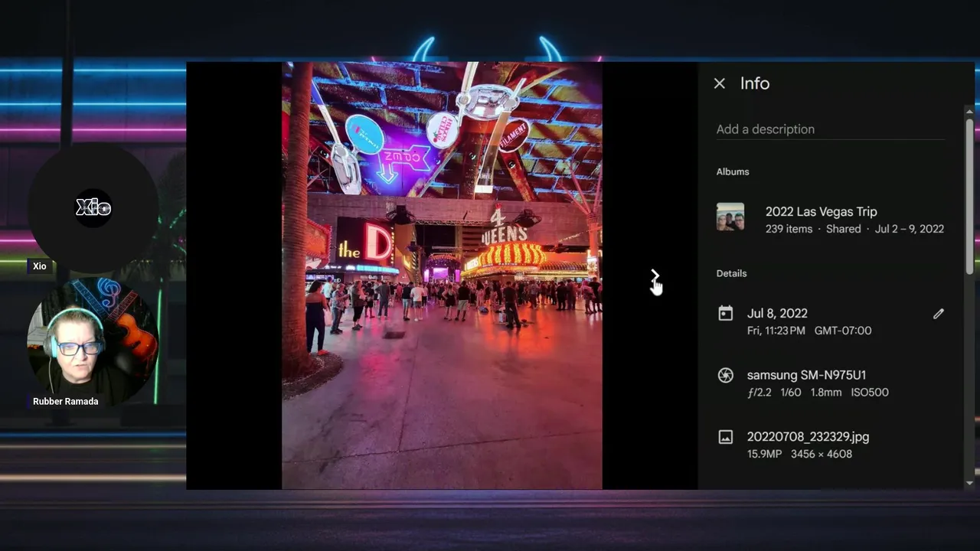
Task: Click the Xio name label
Action: tap(39, 266)
